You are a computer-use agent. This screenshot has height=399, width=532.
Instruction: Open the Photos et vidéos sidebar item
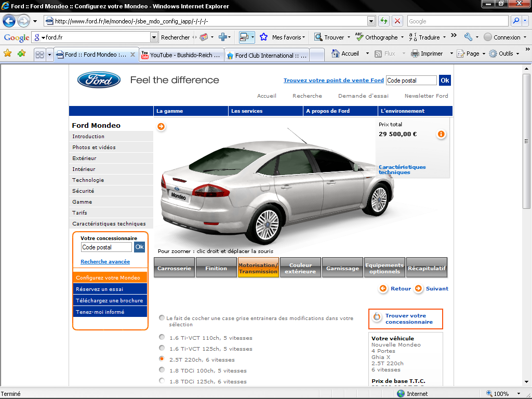111,147
